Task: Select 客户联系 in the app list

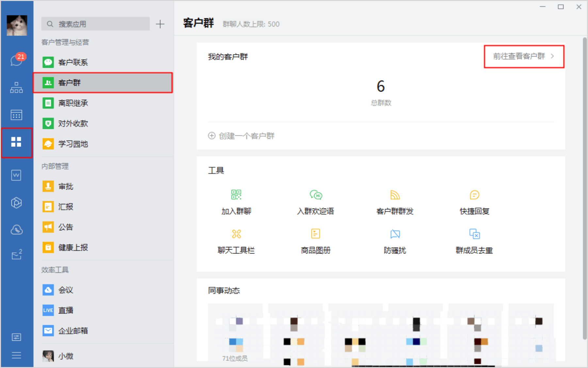Action: [73, 62]
